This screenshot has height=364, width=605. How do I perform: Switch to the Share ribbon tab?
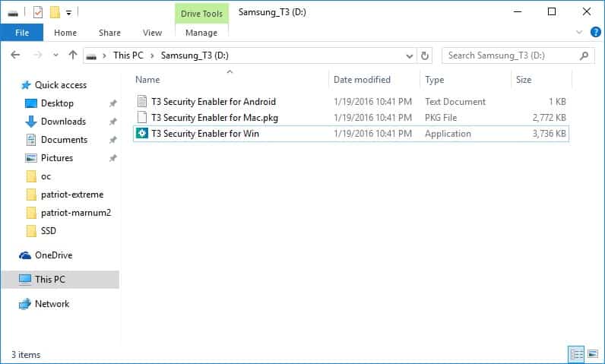109,33
